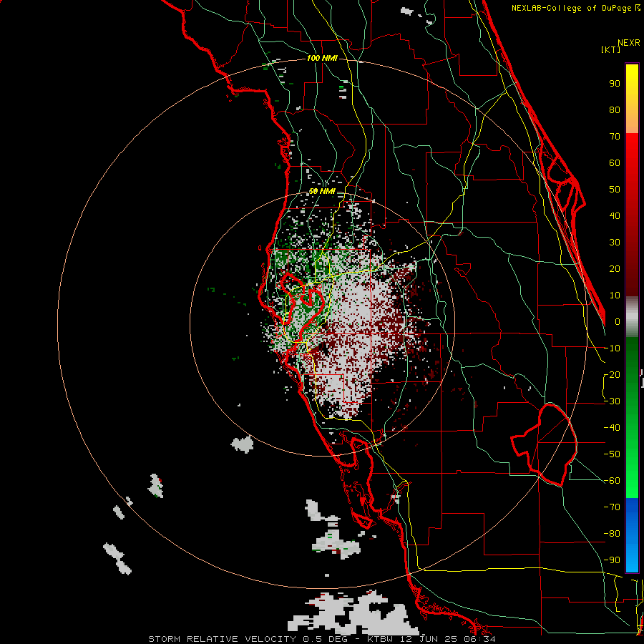
Task: Click the positive 70 scale value
Action: tap(615, 137)
